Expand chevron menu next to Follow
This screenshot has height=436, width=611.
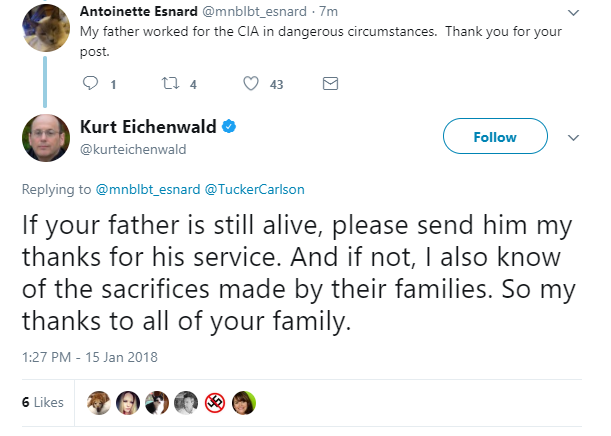(x=573, y=138)
